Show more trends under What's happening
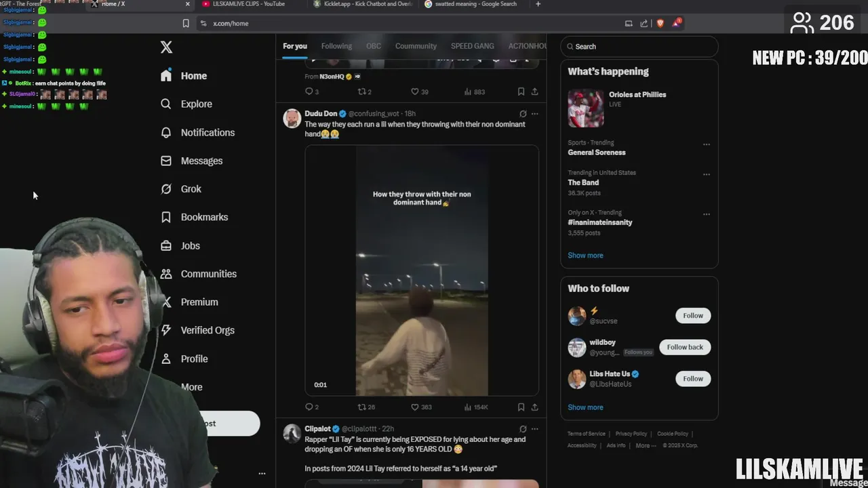This screenshot has height=488, width=868. tap(585, 256)
